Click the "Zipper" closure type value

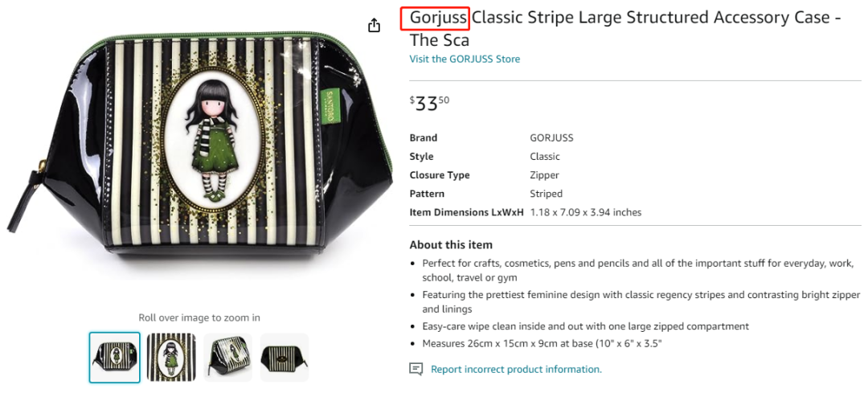pos(545,175)
